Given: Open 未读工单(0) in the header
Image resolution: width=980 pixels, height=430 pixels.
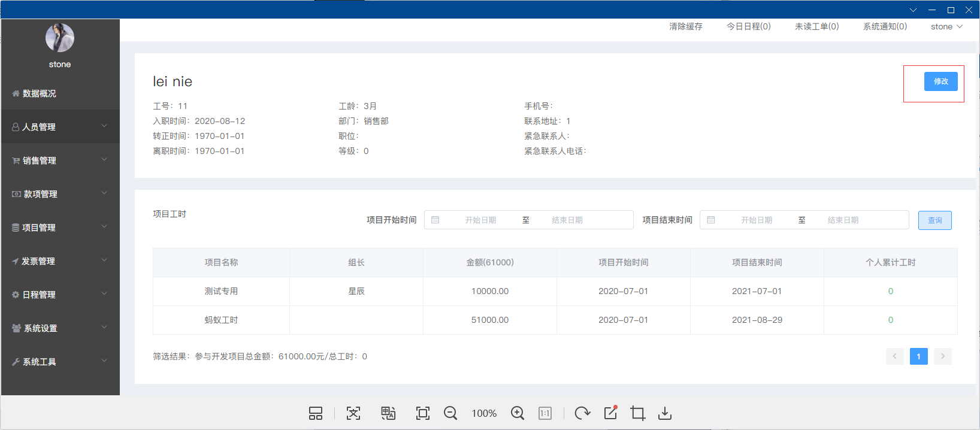Looking at the screenshot, I should (x=817, y=26).
